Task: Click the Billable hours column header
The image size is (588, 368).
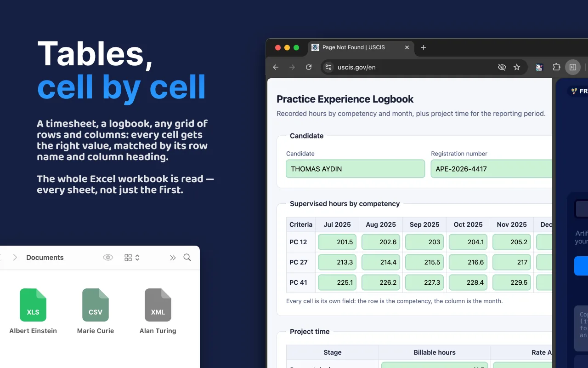Action: (435, 352)
